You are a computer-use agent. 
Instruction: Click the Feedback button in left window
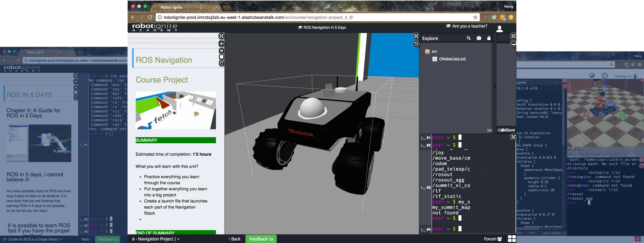[x=108, y=239]
